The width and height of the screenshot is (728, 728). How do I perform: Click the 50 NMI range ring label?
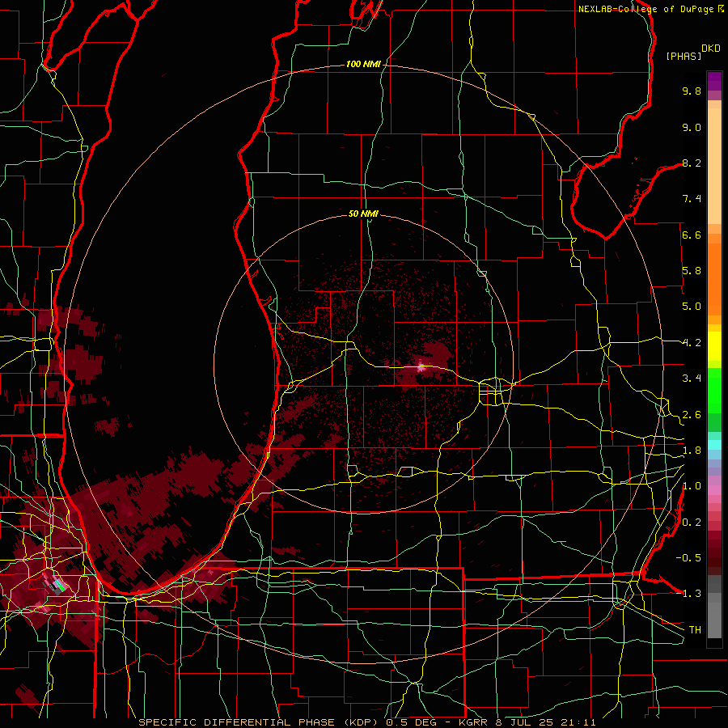point(363,214)
